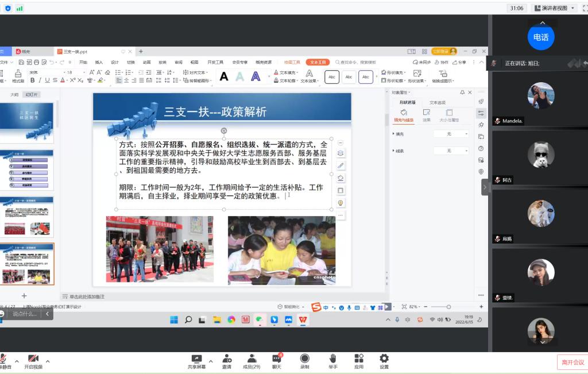Click the layers icon beside the text box
588x374 pixels.
(341, 153)
